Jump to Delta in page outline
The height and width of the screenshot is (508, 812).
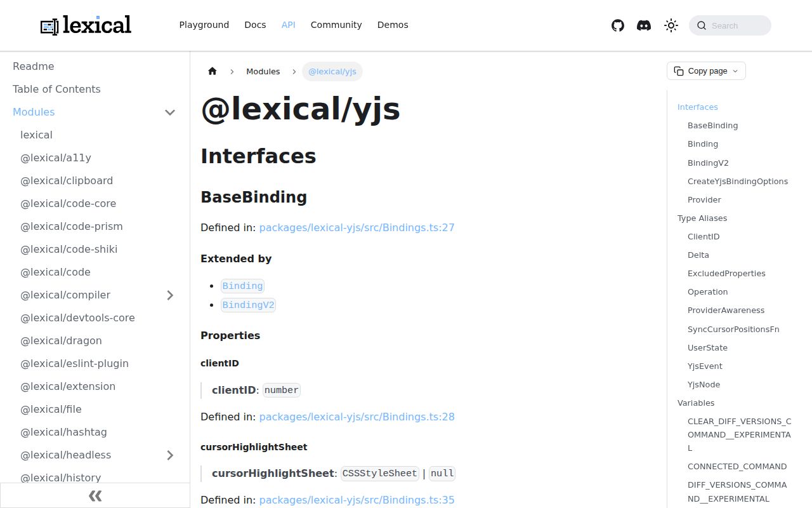pyautogui.click(x=698, y=255)
